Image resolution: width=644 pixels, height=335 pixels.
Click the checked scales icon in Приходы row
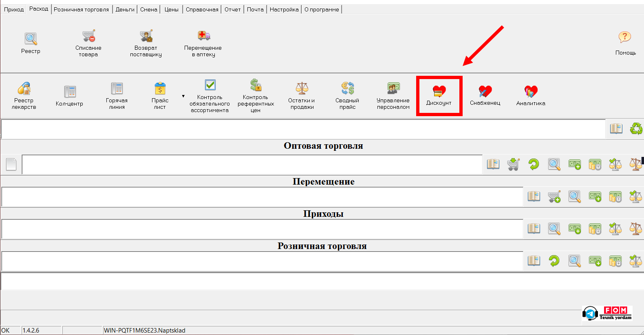pyautogui.click(x=615, y=229)
